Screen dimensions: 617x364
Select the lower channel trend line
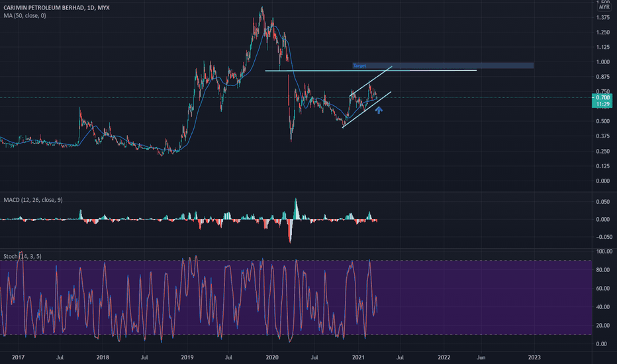(x=367, y=110)
